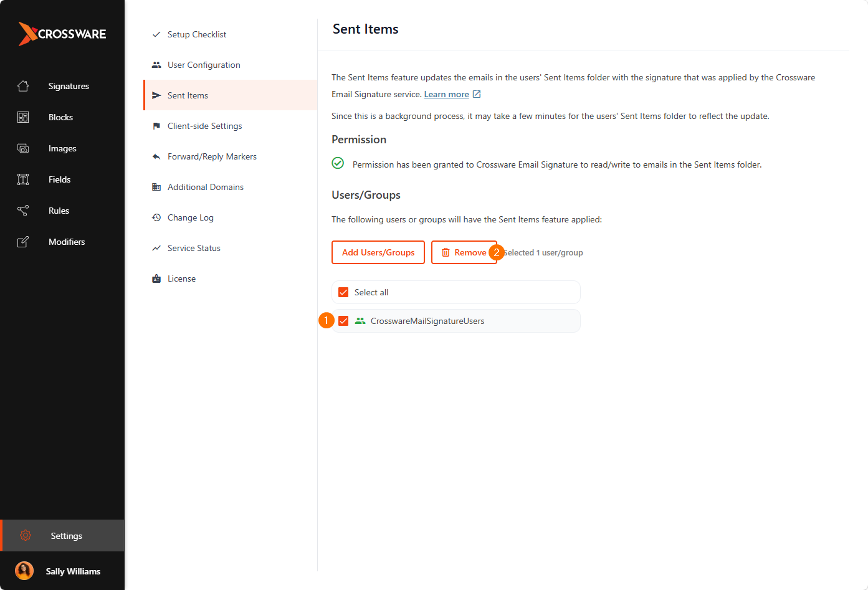Open Signatures home icon in sidebar
Viewport: 868px width, 590px height.
point(23,86)
